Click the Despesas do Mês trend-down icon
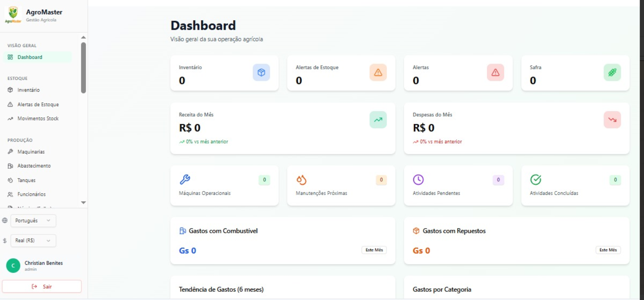The height and width of the screenshot is (300, 644). tap(612, 120)
